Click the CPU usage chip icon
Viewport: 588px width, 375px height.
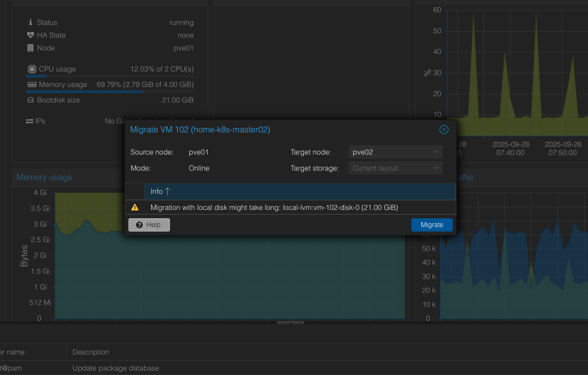32,69
